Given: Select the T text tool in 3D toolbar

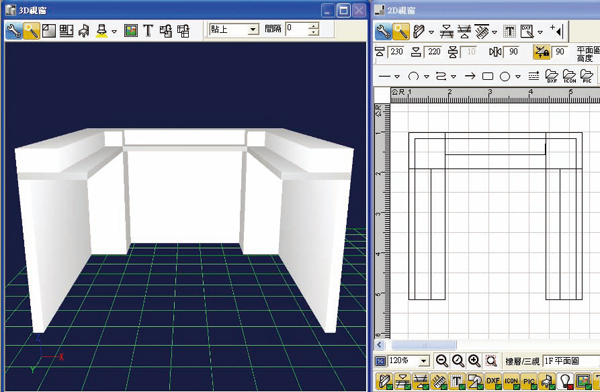Looking at the screenshot, I should coord(148,31).
